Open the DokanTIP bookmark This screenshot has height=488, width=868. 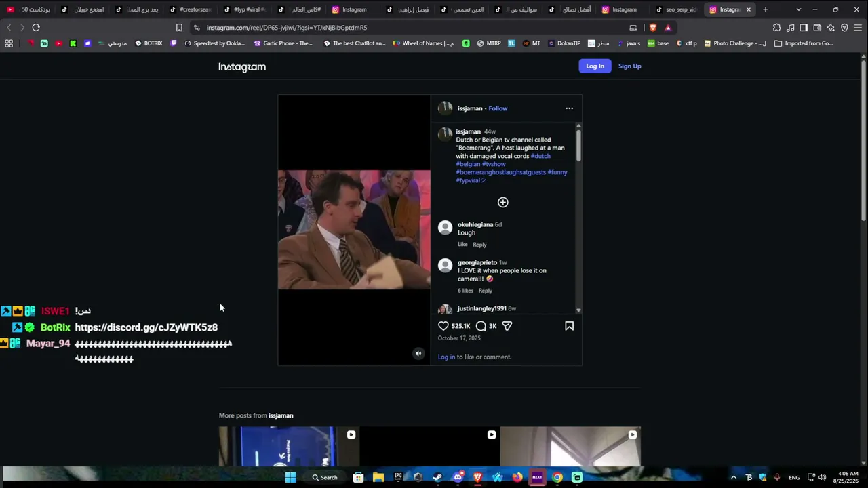(x=564, y=43)
